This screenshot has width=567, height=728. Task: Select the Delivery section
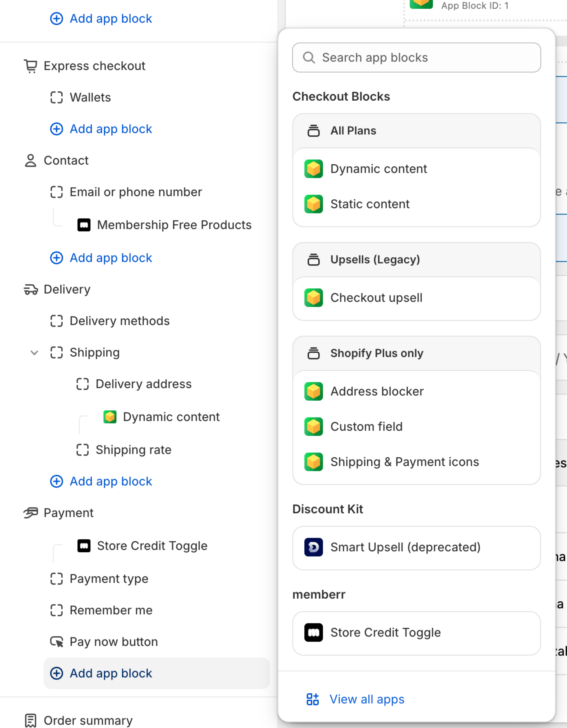[67, 289]
